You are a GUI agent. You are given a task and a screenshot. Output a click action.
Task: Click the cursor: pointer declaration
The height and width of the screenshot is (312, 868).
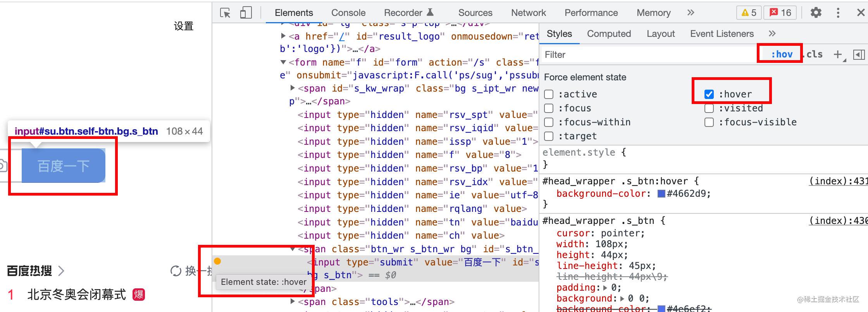(601, 233)
